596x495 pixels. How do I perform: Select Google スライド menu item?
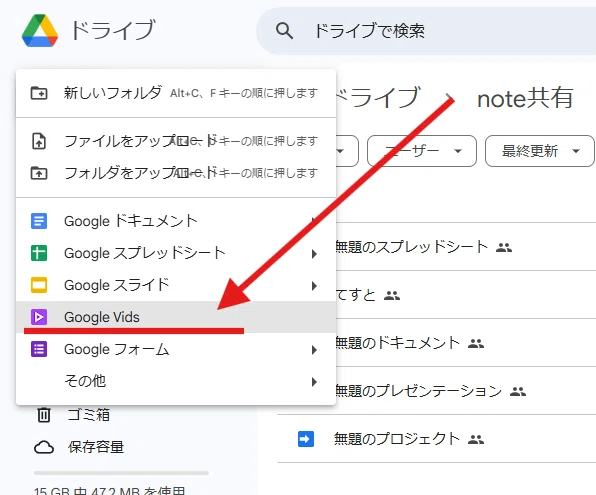coord(176,285)
